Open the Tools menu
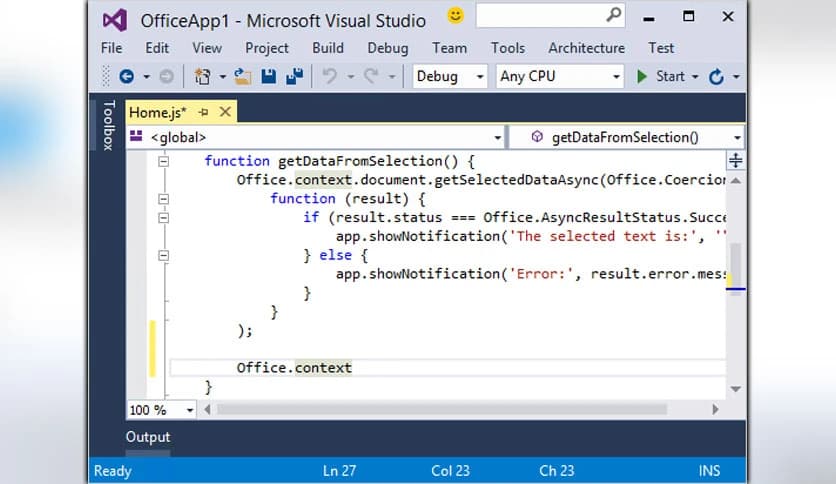The height and width of the screenshot is (484, 836). click(508, 48)
